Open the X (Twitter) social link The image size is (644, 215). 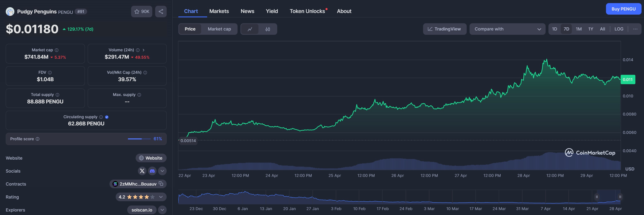click(142, 171)
